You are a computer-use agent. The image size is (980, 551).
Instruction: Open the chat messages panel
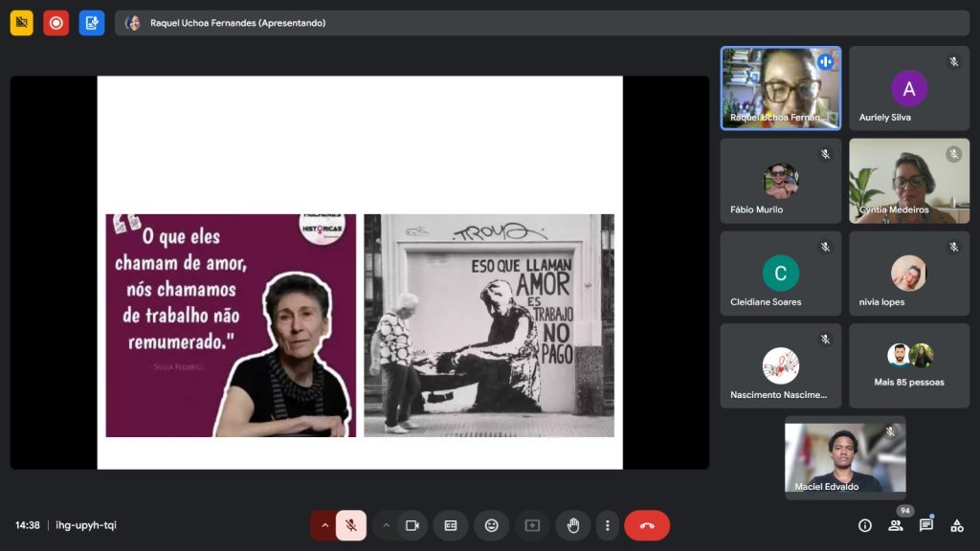pyautogui.click(x=926, y=525)
